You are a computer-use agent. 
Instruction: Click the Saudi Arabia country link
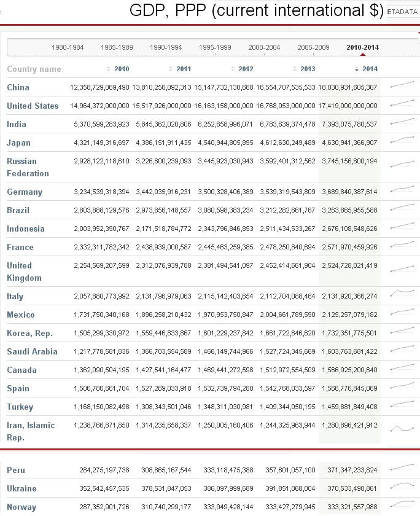pos(32,351)
